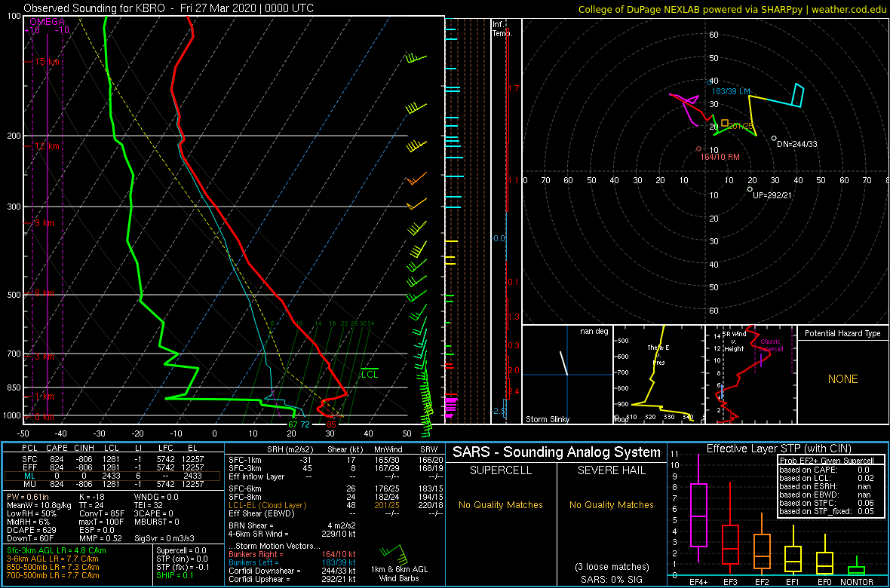The image size is (890, 588).
Task: Click the Bunkers Left circle marker on hodograph
Action: [708, 82]
